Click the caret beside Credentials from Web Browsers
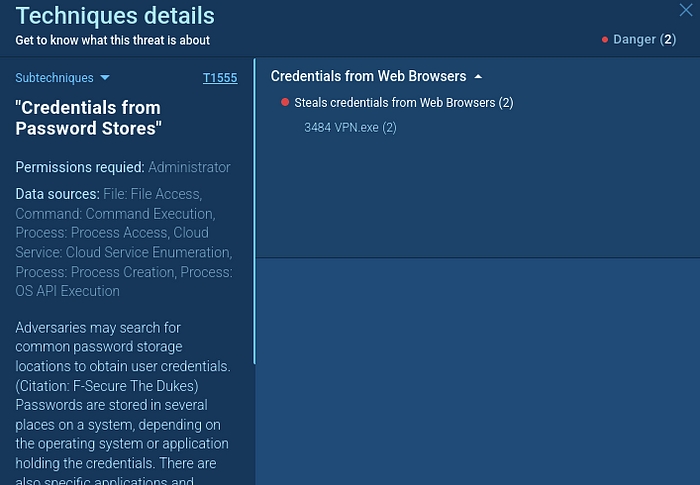Screen dimensions: 700x485 point(478,77)
